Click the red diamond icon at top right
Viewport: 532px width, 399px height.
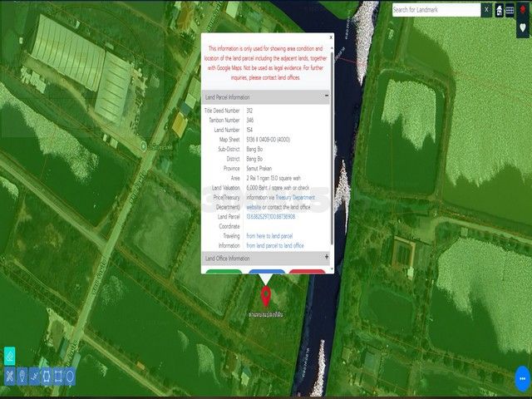523,10
